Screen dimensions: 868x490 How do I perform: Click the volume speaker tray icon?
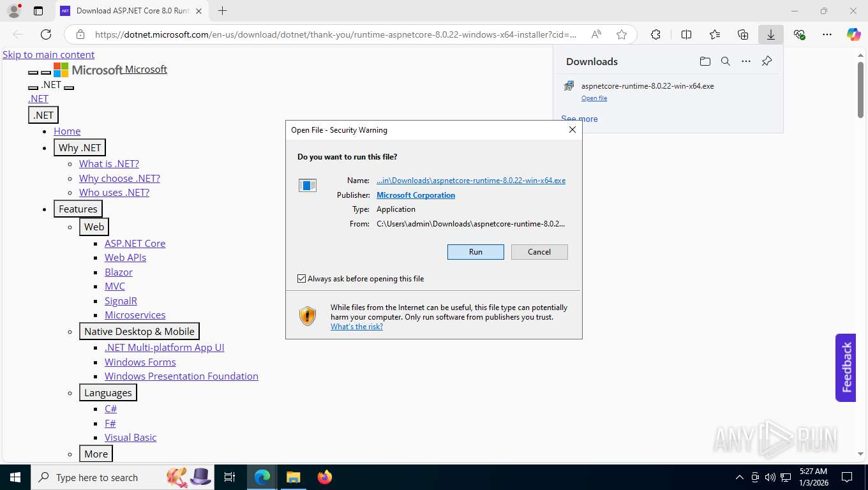click(770, 477)
